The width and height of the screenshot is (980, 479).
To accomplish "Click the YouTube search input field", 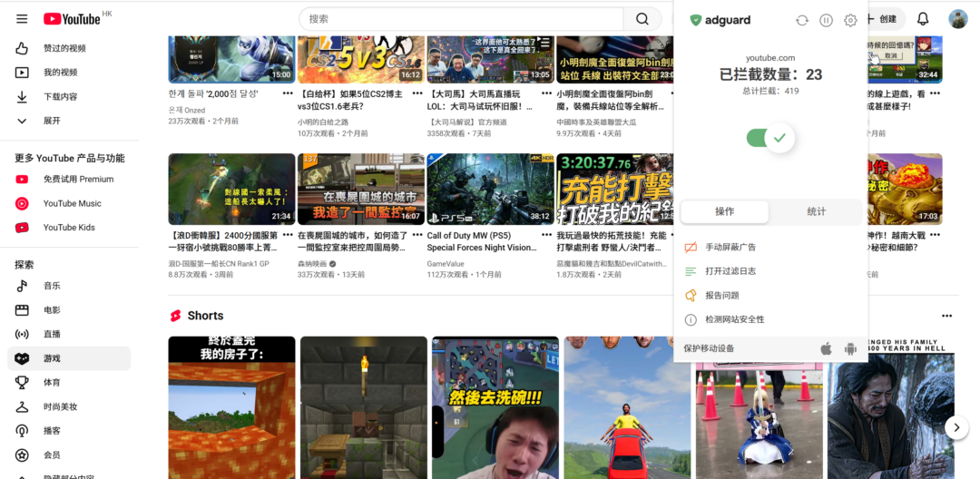I will coord(461,19).
